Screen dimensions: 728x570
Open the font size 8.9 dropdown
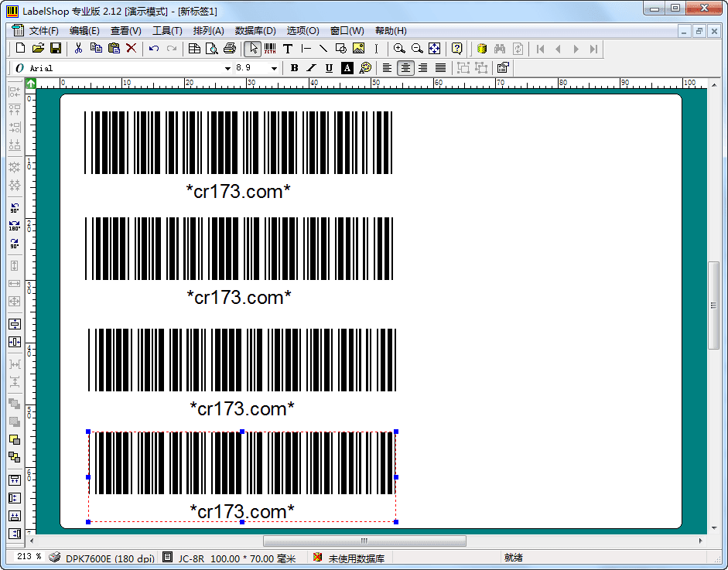tap(274, 68)
